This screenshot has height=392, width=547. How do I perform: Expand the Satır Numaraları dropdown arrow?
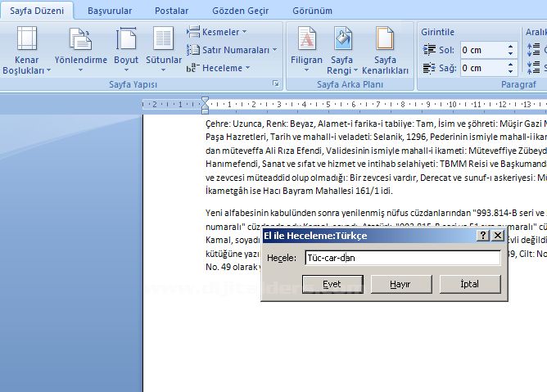coord(275,50)
